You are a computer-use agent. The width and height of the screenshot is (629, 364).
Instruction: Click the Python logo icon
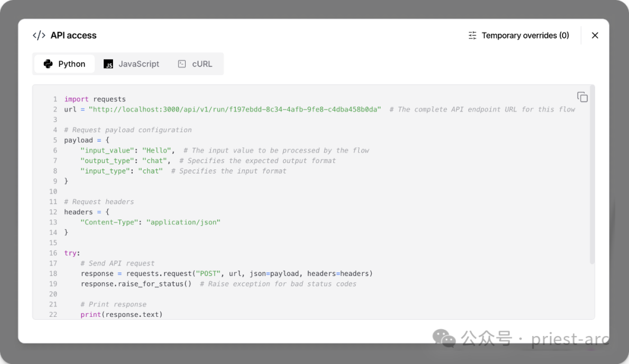tap(48, 64)
